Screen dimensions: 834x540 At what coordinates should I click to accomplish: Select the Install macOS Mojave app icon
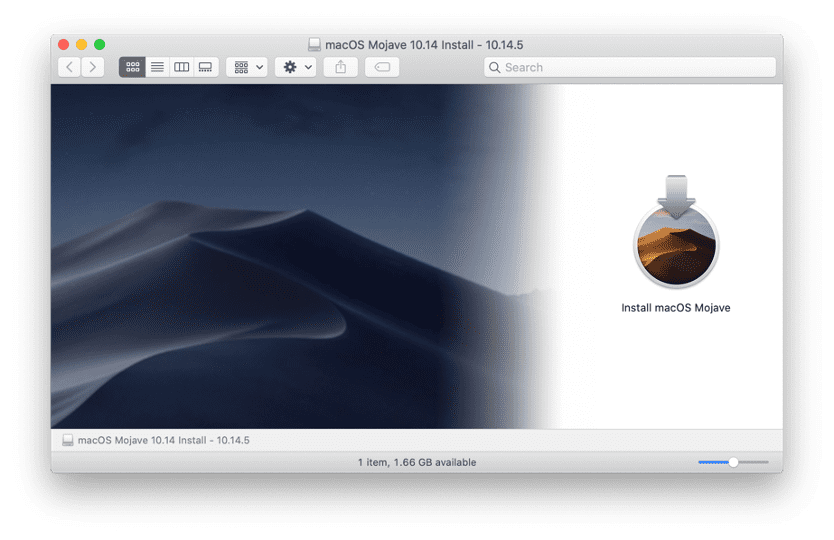pyautogui.click(x=676, y=231)
